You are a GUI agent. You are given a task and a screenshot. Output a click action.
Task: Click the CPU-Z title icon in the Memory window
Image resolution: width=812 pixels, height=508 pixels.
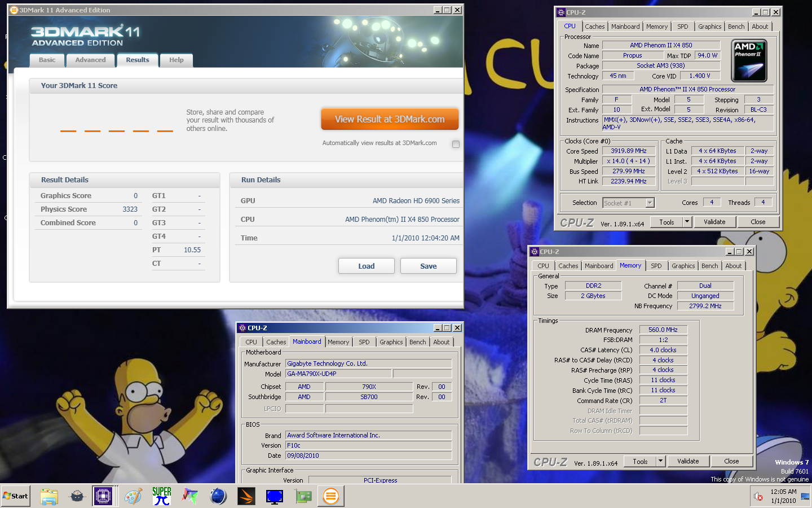pyautogui.click(x=534, y=252)
